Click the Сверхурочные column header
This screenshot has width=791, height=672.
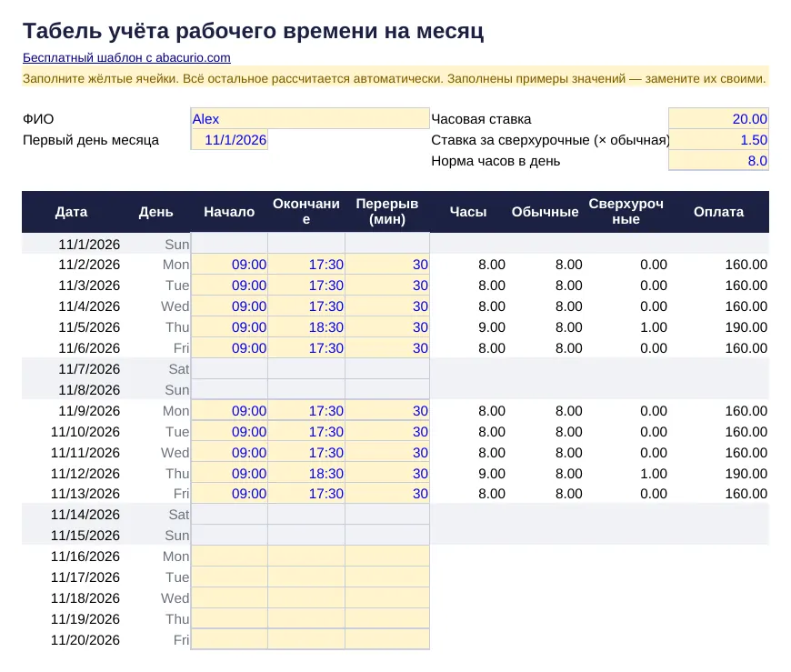click(x=626, y=211)
